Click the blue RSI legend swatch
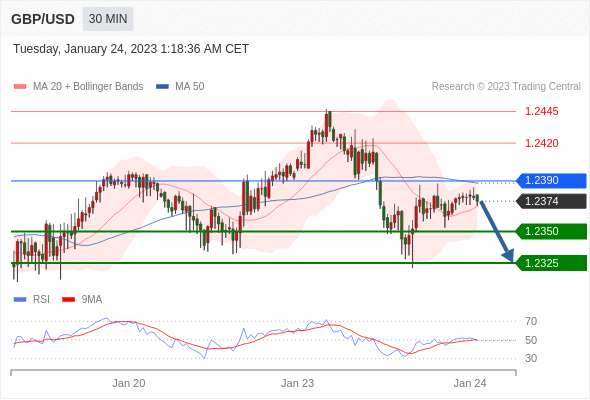 20,300
